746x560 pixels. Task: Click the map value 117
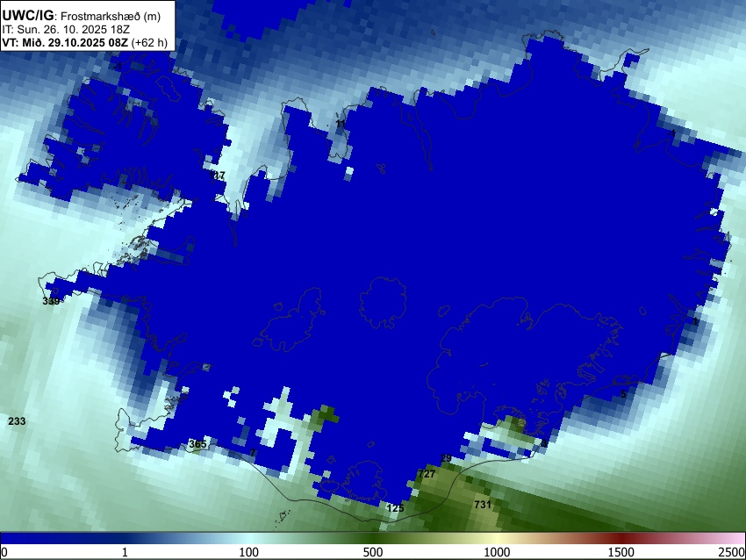click(x=217, y=176)
